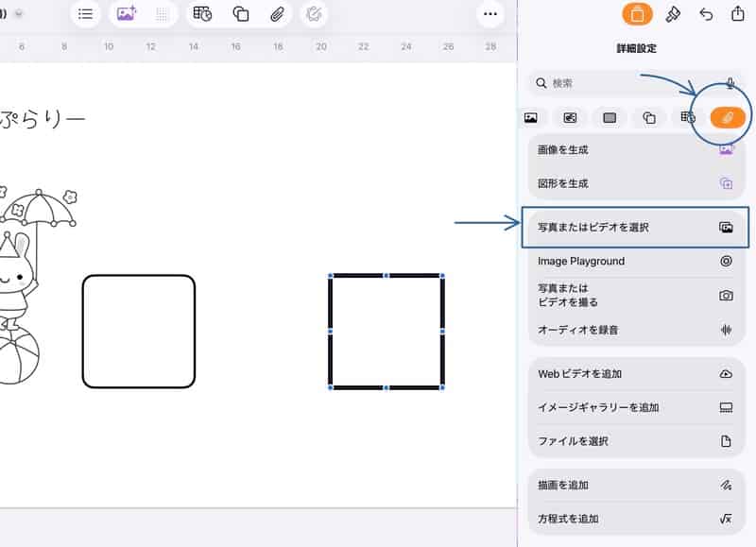Select 写真またはビデオを選択
The width and height of the screenshot is (756, 547).
[635, 228]
